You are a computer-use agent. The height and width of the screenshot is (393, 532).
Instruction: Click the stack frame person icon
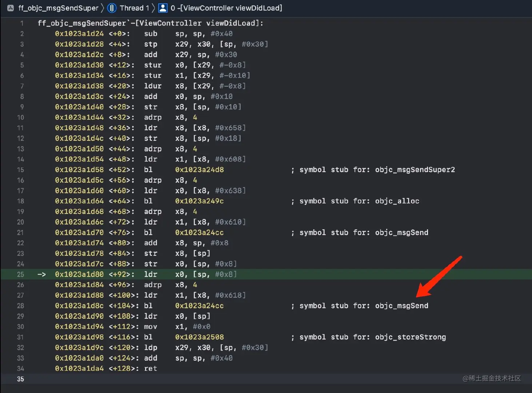point(163,8)
